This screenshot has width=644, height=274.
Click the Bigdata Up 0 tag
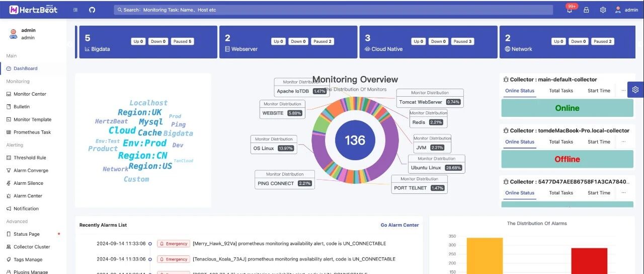(138, 41)
